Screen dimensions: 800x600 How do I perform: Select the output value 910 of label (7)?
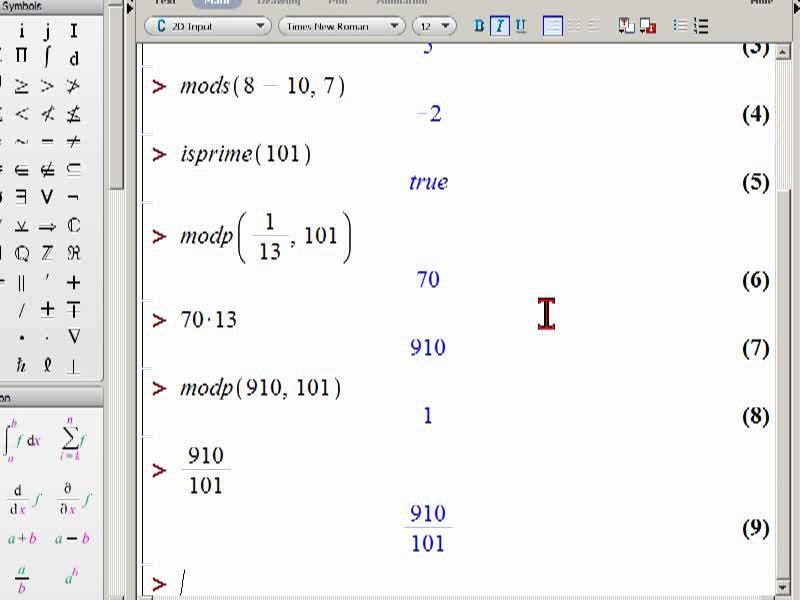coord(428,348)
